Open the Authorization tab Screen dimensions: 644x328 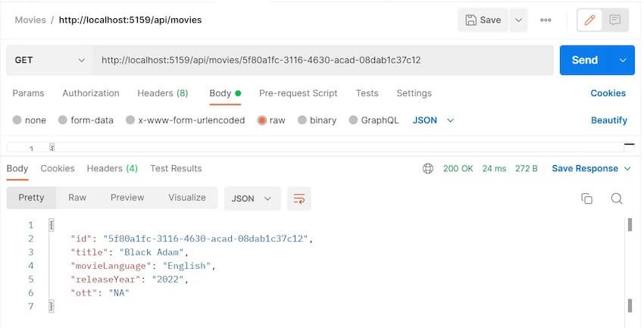[x=91, y=93]
